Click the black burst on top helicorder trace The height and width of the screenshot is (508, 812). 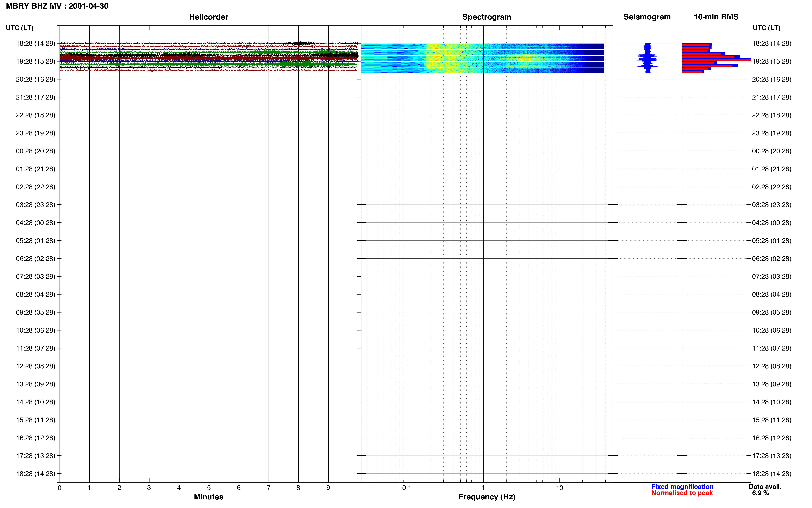tap(299, 43)
